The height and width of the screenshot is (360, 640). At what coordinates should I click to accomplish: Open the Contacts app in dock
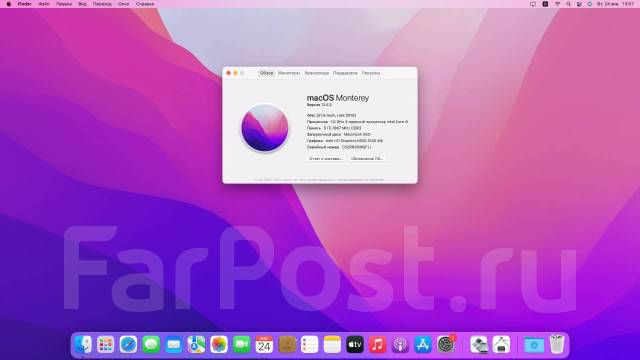pyautogui.click(x=287, y=344)
